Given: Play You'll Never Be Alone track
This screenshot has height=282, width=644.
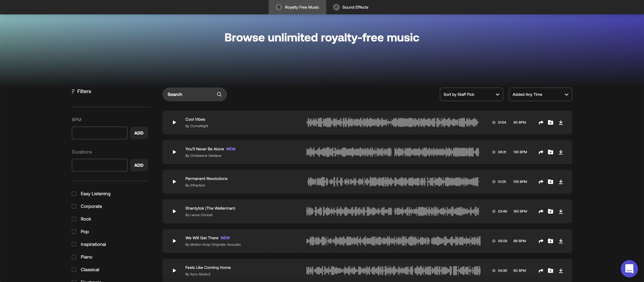Looking at the screenshot, I should click(x=174, y=152).
